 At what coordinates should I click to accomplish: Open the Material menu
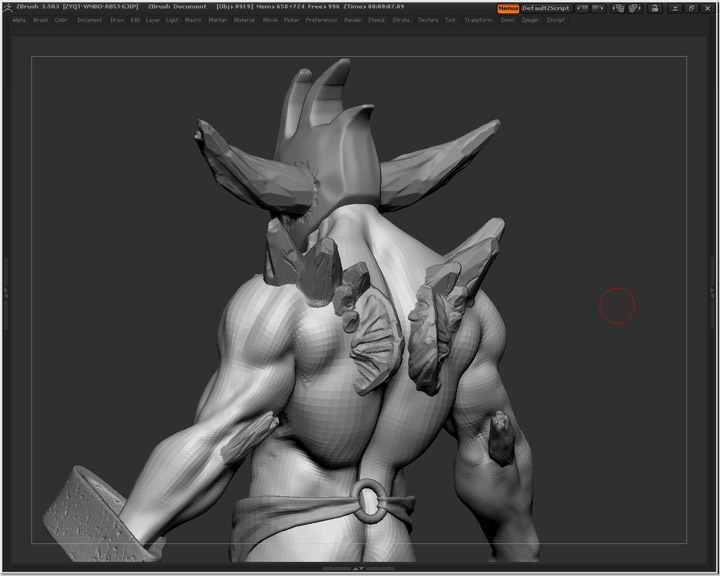tap(244, 20)
